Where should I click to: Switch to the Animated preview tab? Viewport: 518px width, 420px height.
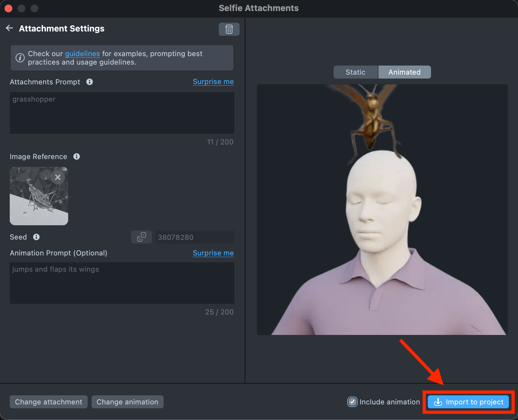pos(404,72)
